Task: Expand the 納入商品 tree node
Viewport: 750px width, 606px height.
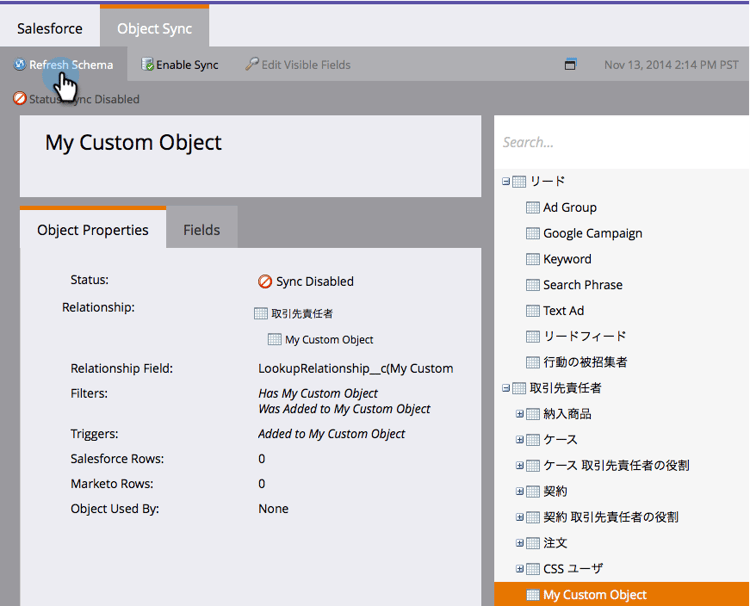Action: (x=519, y=414)
